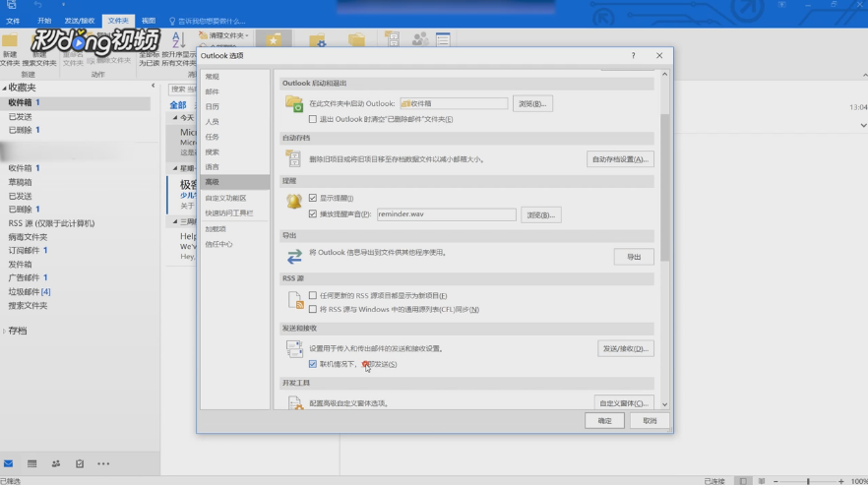Click OK (确定) button in dialog

tap(604, 421)
